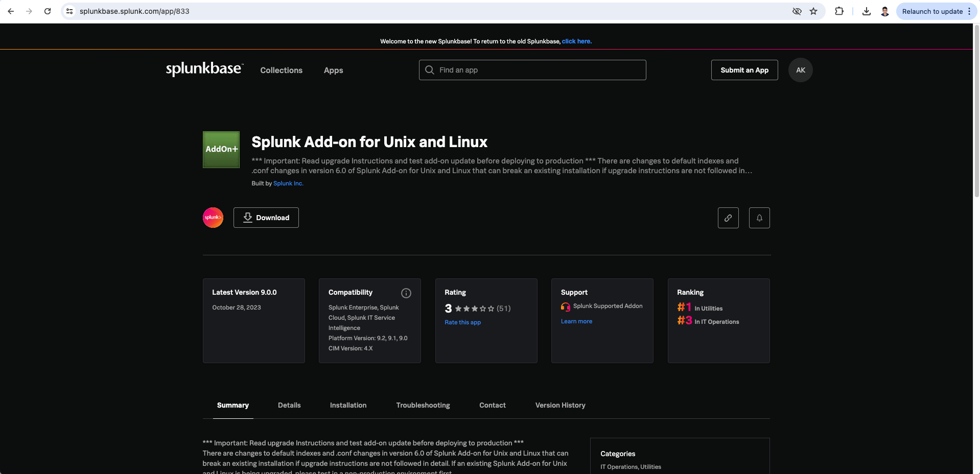Open the AK user account avatar
Screen dimensions: 980x474
click(801, 70)
